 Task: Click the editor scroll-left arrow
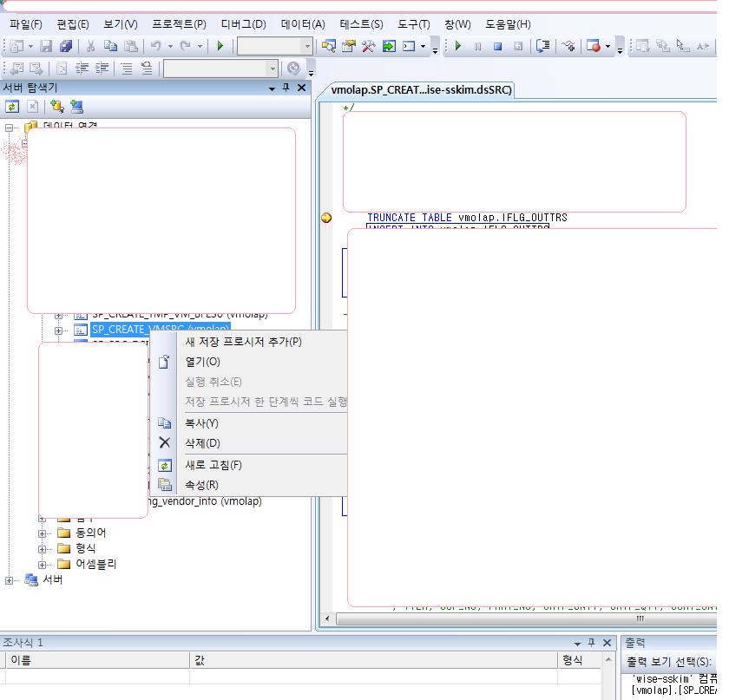coord(327,618)
